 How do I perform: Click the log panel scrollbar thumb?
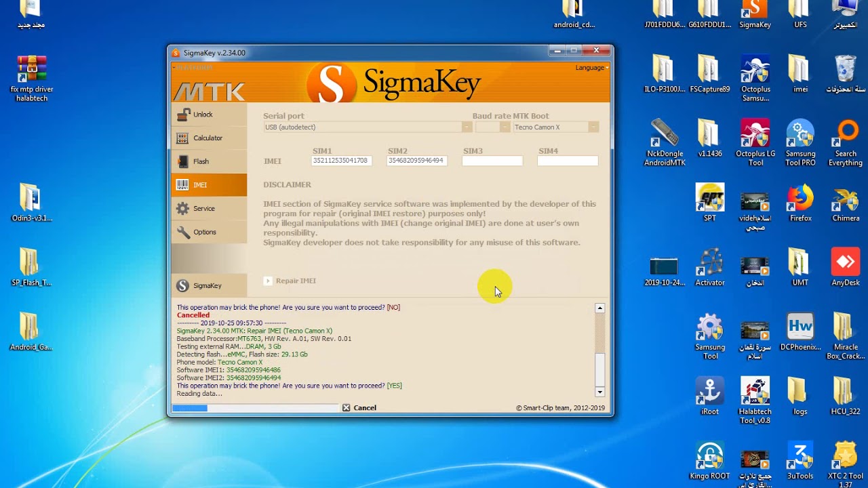[599, 369]
